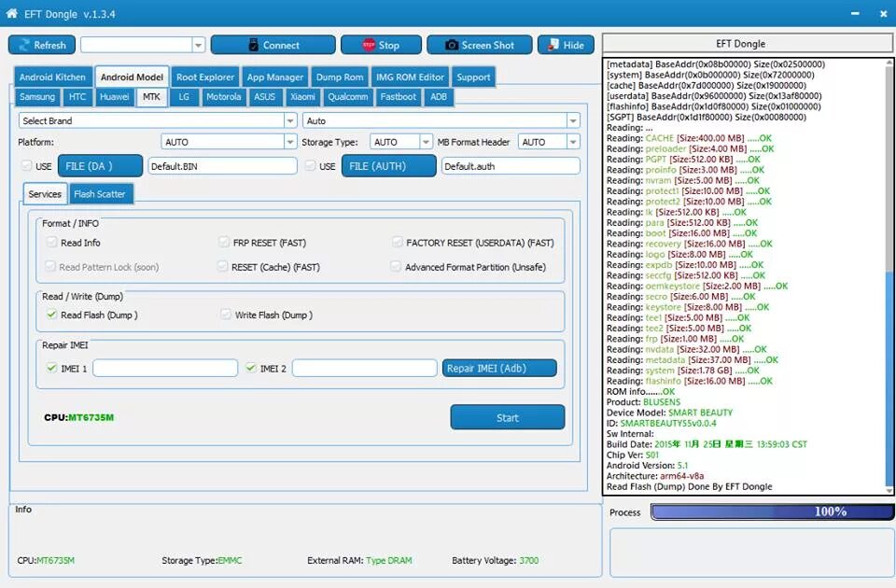This screenshot has width=896, height=588.
Task: Take a Screen Shot with camera button
Action: (480, 45)
